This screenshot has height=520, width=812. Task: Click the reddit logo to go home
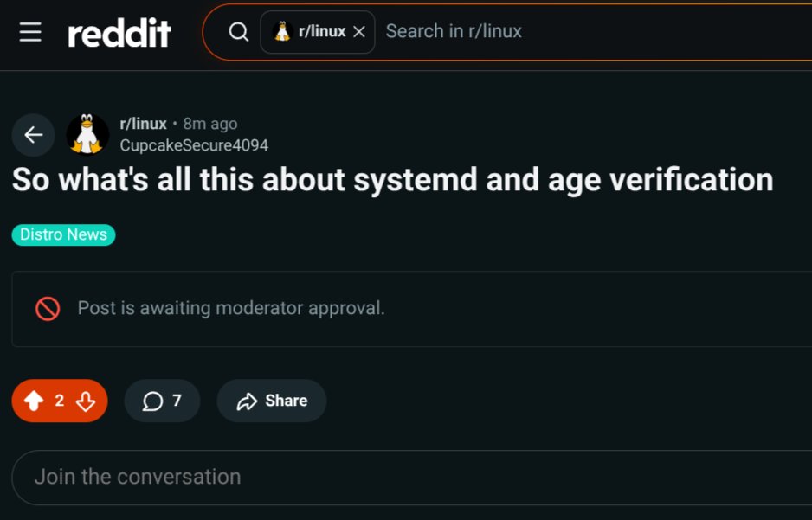tap(119, 33)
